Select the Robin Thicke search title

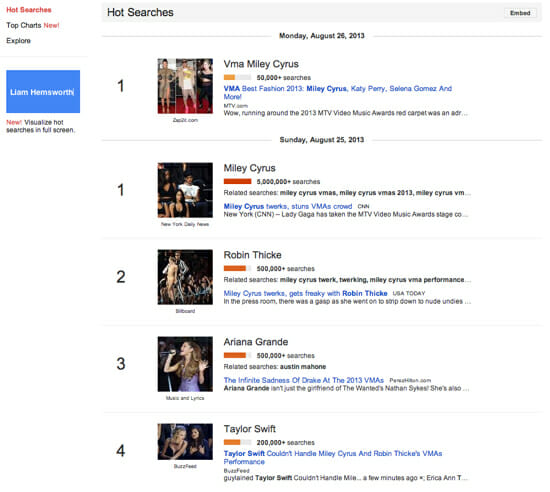(253, 255)
